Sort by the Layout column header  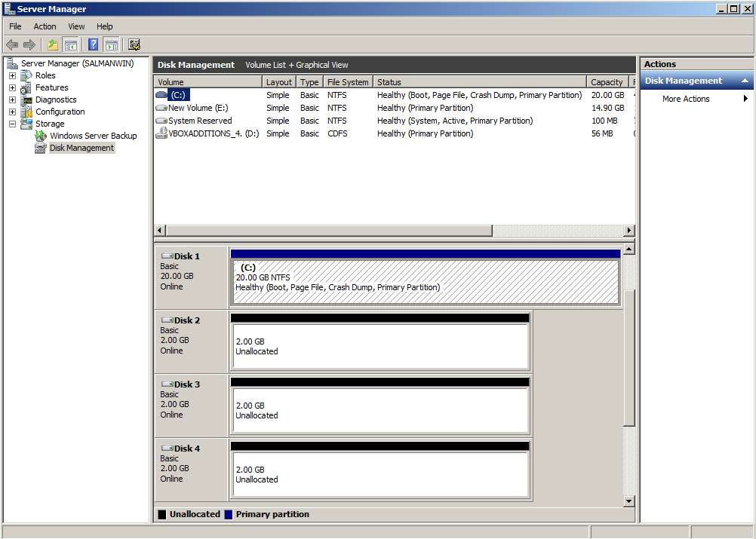point(279,82)
